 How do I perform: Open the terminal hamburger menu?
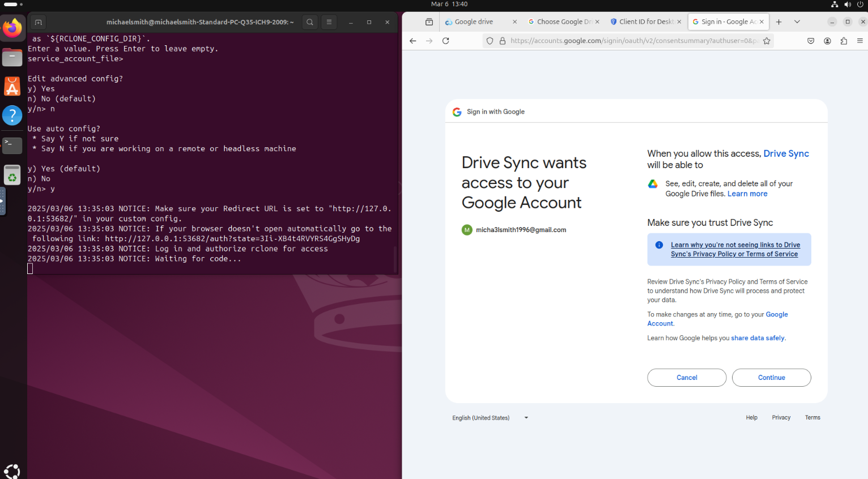(329, 22)
